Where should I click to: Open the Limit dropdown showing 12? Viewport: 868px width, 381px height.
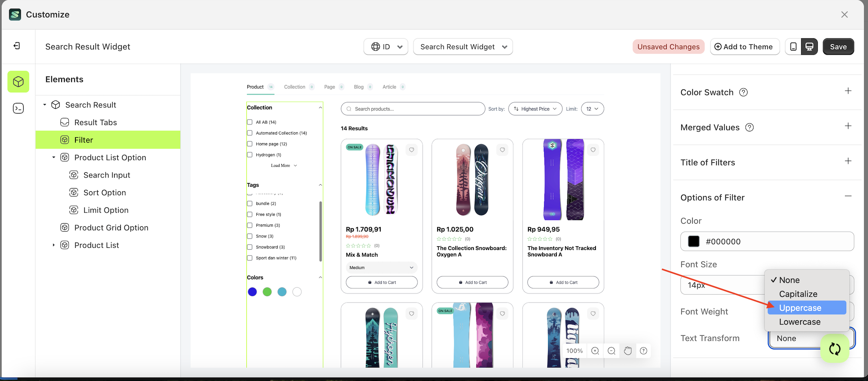point(592,108)
